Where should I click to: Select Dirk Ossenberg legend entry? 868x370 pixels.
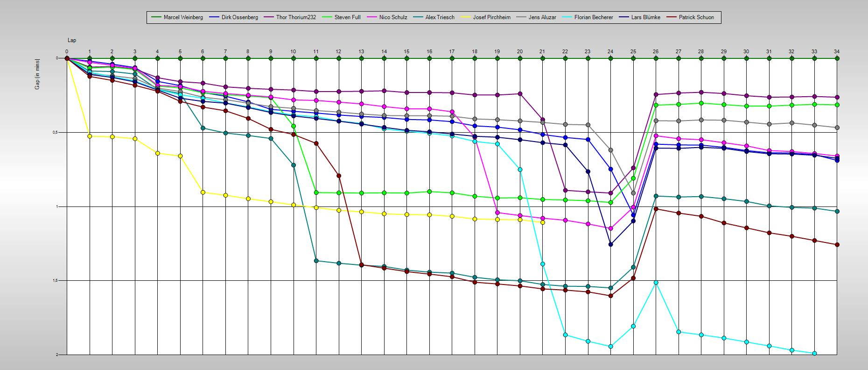coord(234,17)
